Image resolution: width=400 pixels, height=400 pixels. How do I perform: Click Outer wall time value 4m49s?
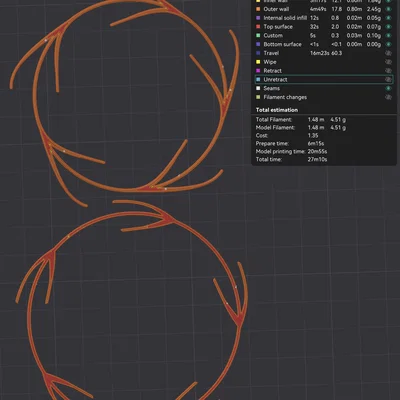pyautogui.click(x=318, y=9)
